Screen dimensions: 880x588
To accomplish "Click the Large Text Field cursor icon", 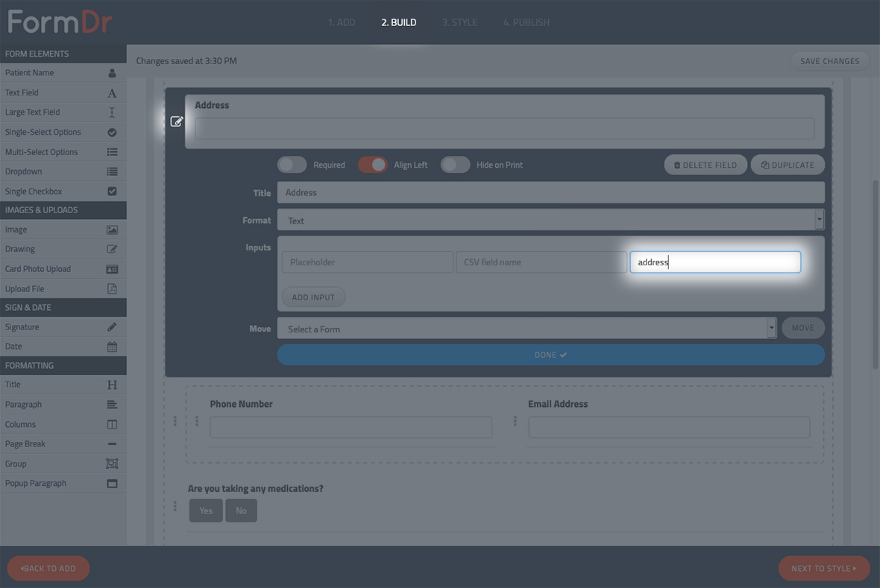I will tap(113, 113).
